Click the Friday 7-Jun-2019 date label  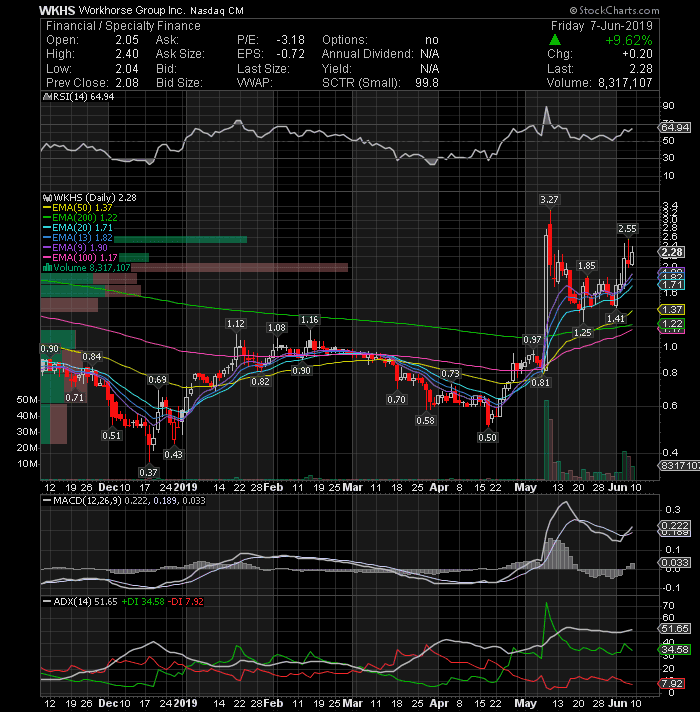pos(601,26)
